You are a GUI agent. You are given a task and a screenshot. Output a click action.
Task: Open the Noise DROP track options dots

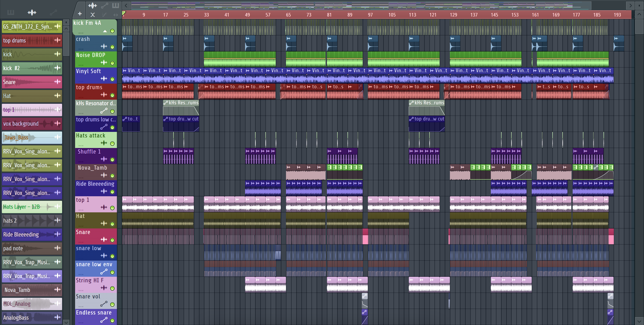pyautogui.click(x=80, y=65)
